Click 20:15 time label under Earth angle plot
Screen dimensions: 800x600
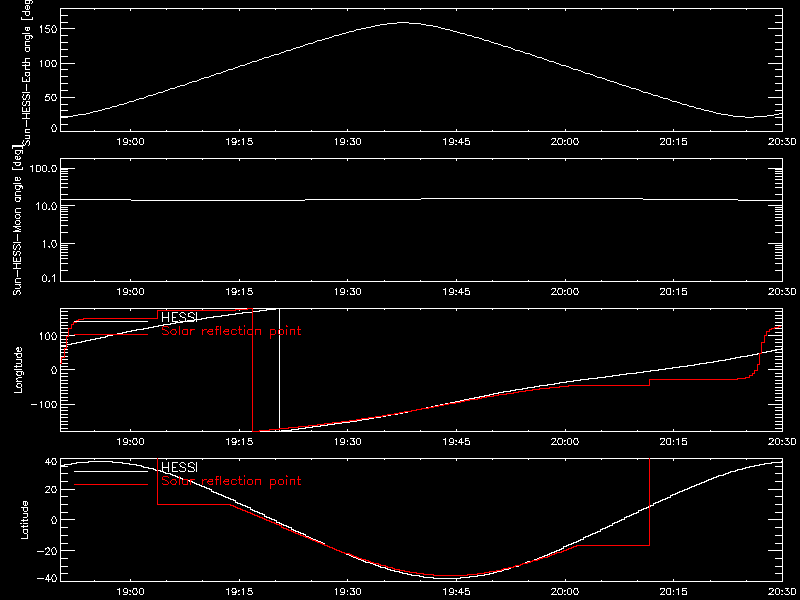tap(673, 142)
